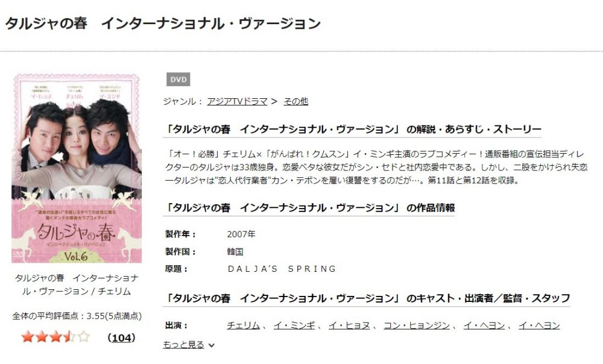
Task: Open the 104 reviews count link
Action: click(x=122, y=337)
